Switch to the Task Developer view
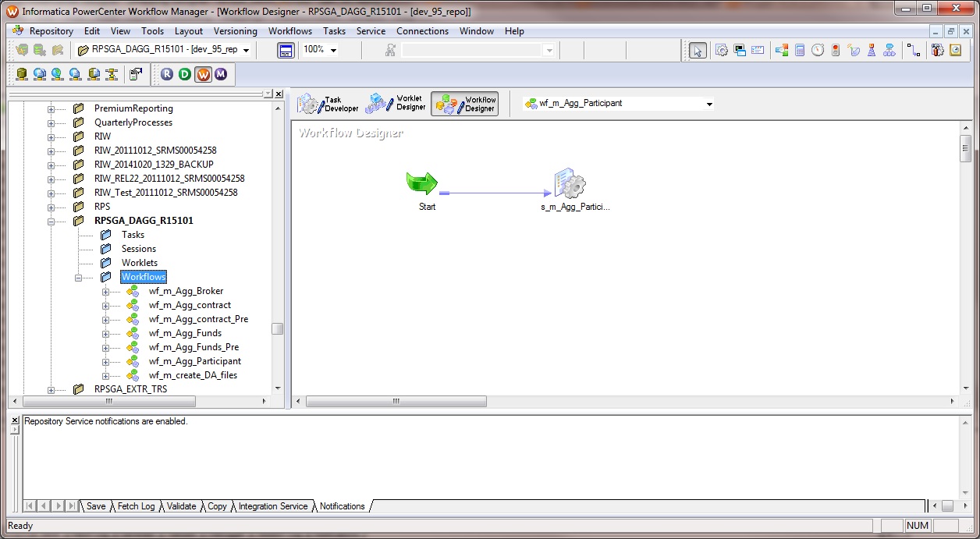Screen dimensions: 980x539 [x=328, y=102]
